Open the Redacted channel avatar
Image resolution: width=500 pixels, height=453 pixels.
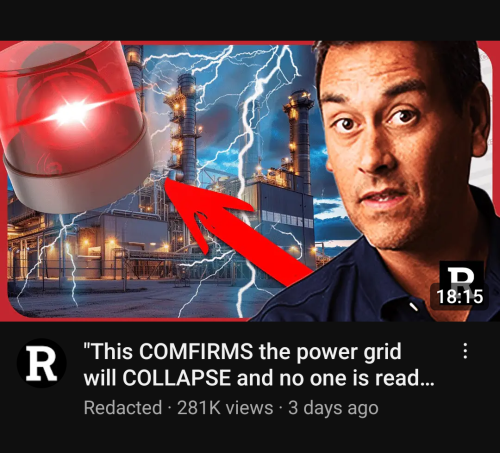point(41,363)
